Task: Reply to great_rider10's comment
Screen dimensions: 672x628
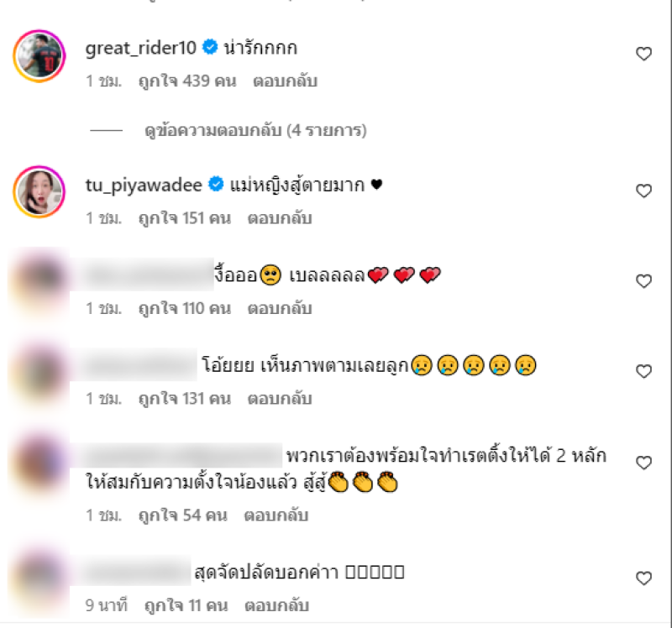Action: pyautogui.click(x=285, y=81)
